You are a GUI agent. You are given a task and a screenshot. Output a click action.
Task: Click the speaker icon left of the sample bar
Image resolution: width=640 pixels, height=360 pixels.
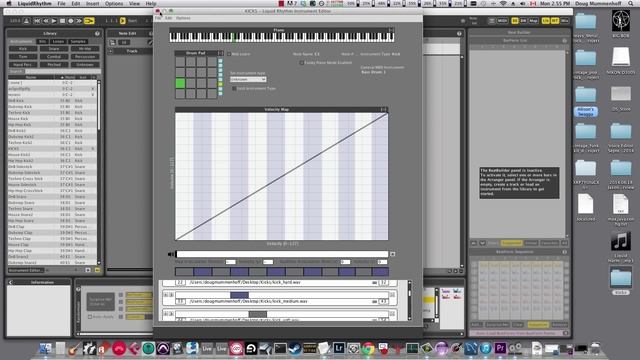tap(171, 254)
